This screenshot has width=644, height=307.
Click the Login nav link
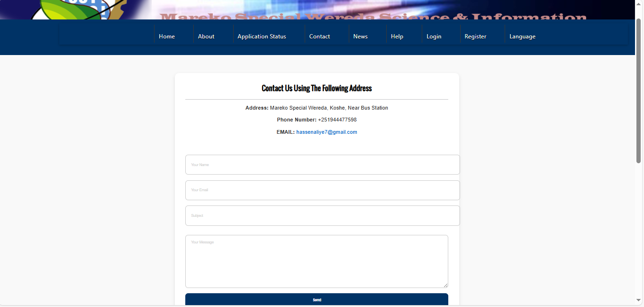pos(434,37)
